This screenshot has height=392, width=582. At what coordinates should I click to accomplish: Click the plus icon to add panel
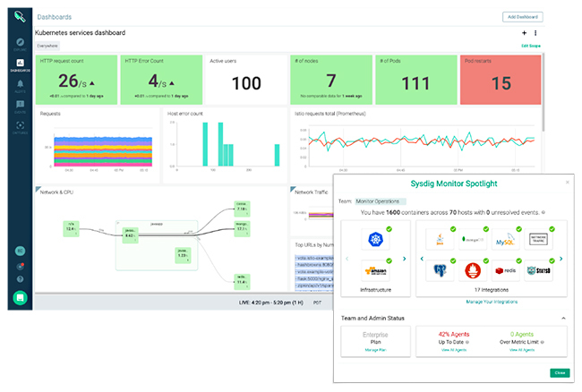tap(524, 33)
